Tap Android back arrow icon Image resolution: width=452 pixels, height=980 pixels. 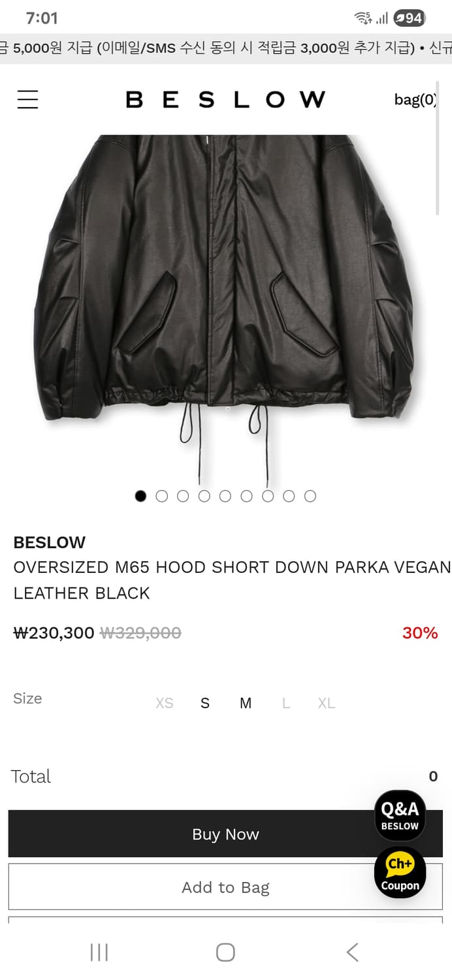click(x=352, y=952)
